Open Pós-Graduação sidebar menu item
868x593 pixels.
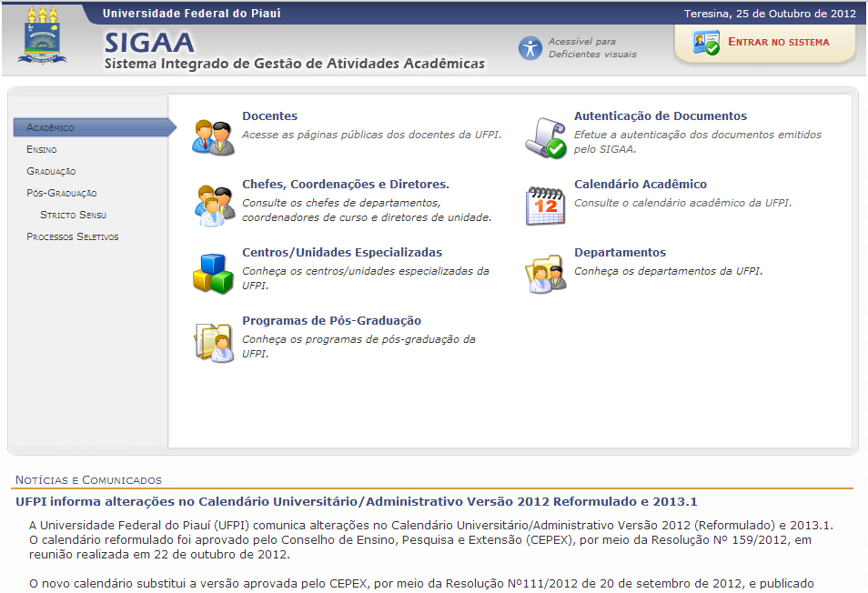click(x=62, y=193)
